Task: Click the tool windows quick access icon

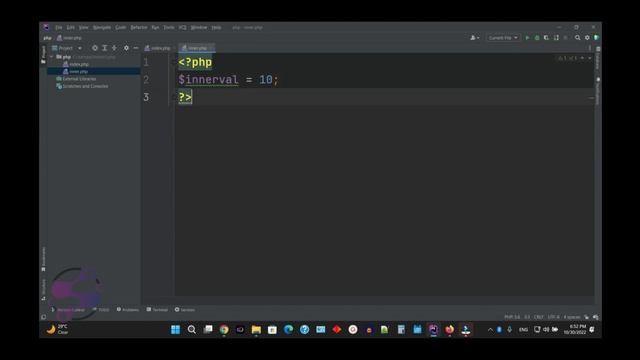Action: pos(44,317)
